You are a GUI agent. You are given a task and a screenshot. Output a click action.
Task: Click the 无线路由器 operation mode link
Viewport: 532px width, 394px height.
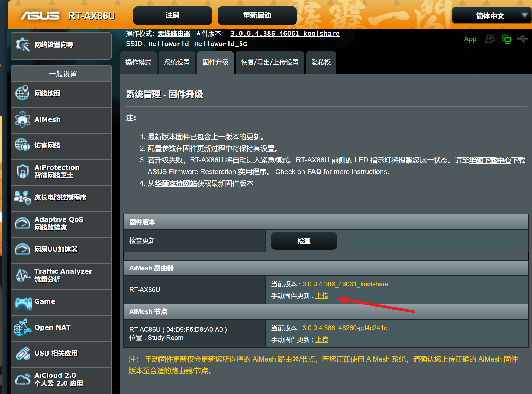(x=174, y=34)
